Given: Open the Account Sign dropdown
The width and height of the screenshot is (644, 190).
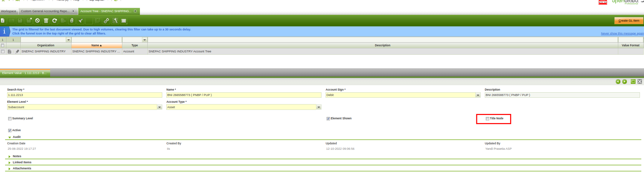Looking at the screenshot, I should (478, 95).
